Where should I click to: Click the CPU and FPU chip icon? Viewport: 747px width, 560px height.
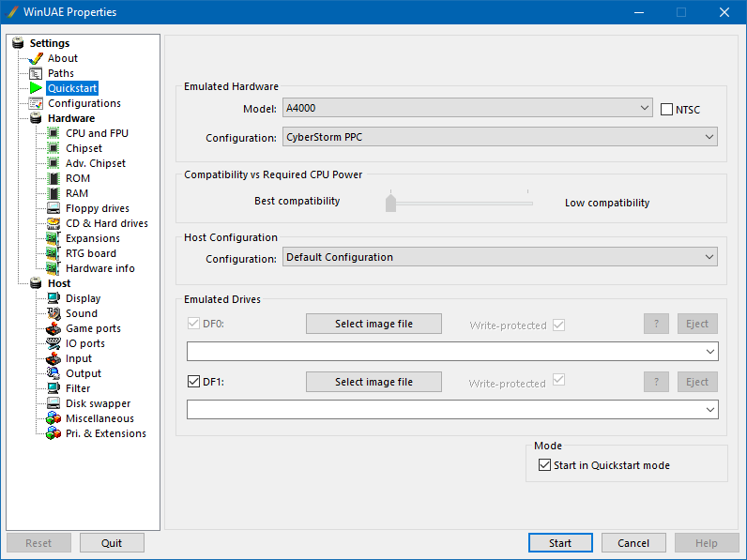pyautogui.click(x=53, y=133)
